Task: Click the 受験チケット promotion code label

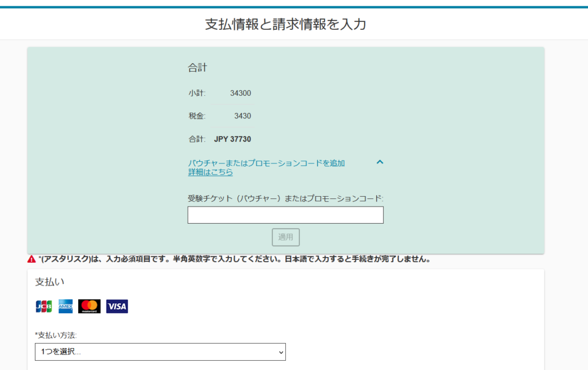Action: 285,198
